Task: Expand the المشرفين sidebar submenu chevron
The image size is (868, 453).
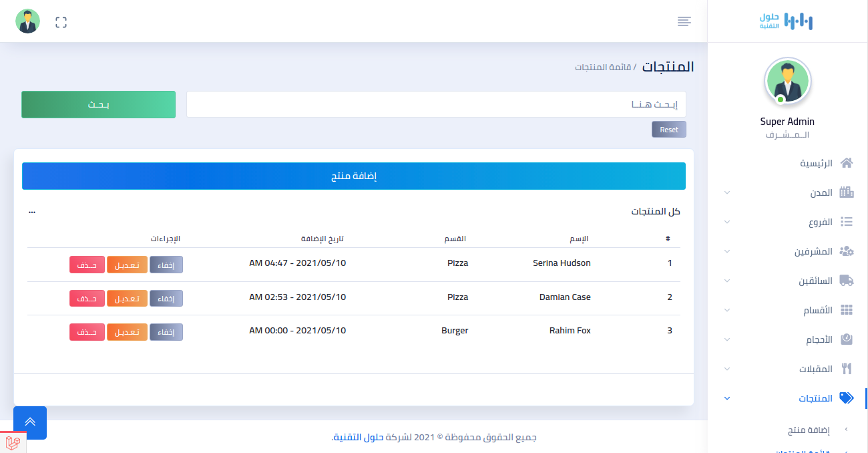Action: click(x=727, y=251)
